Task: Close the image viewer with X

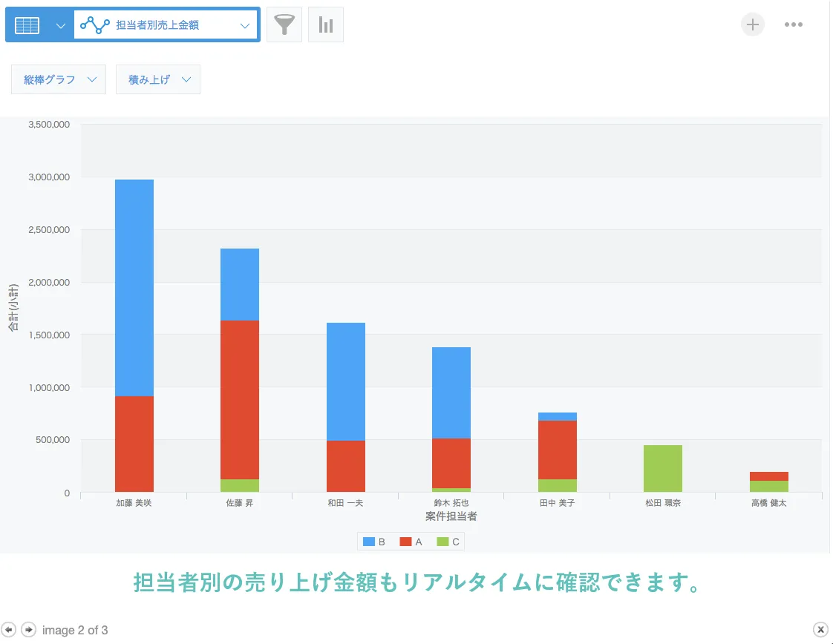Action: 820,629
